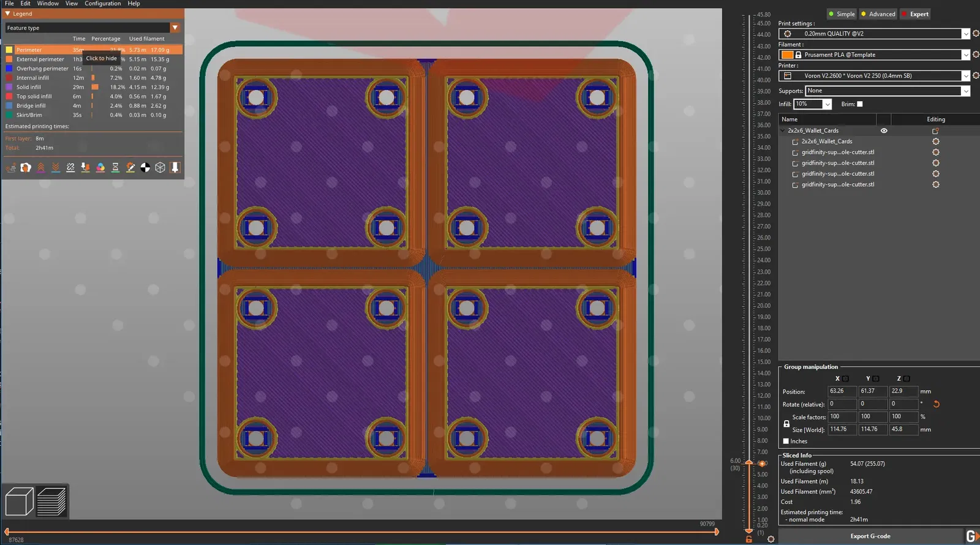Click the orange padlock under layer slider
The width and height of the screenshot is (980, 545).
748,539
